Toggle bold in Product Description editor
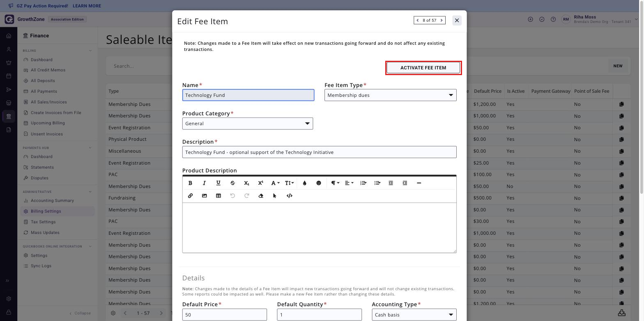Image resolution: width=644 pixels, height=321 pixels. (190, 183)
